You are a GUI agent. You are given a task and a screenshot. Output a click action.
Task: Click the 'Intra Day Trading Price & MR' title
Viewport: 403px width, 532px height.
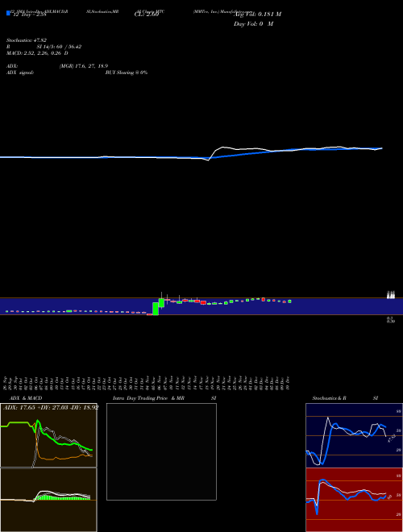tap(149, 398)
